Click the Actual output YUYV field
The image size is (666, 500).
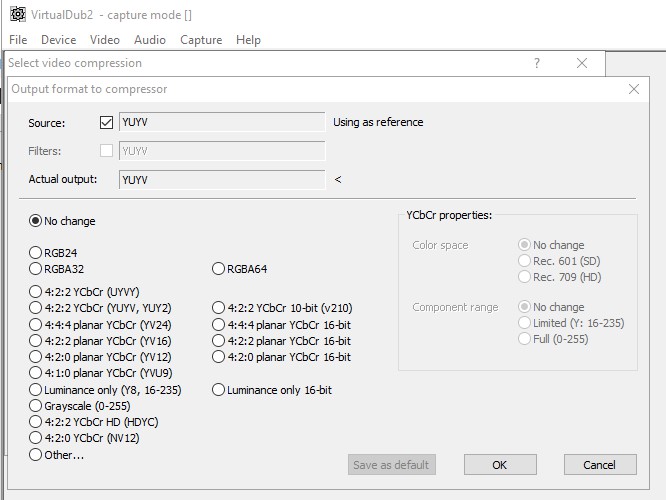tap(221, 180)
